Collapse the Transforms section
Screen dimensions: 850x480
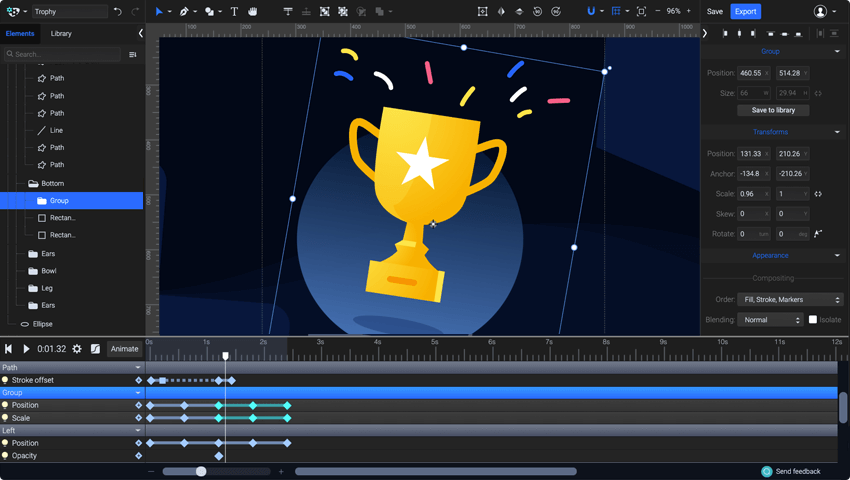837,132
